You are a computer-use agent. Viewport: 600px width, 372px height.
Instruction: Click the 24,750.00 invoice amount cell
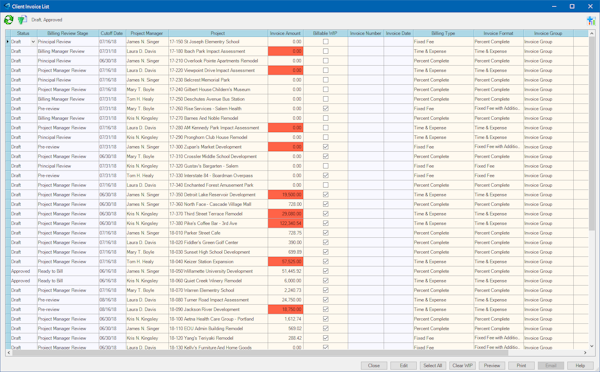click(x=285, y=300)
